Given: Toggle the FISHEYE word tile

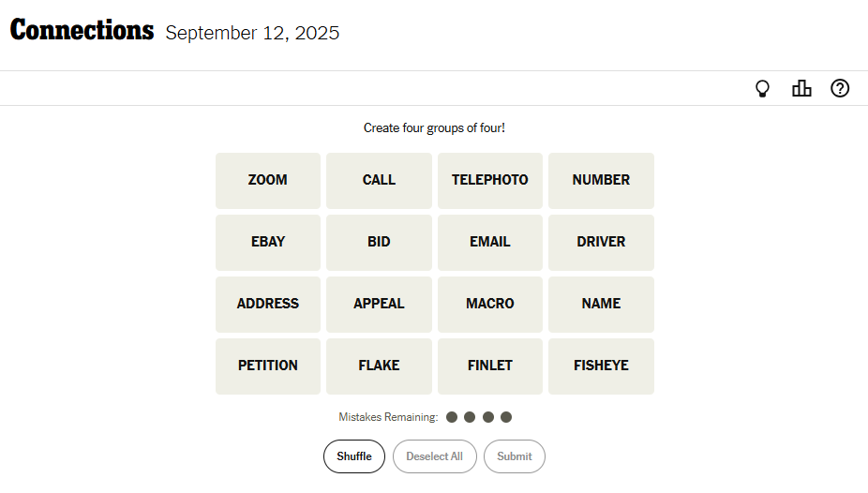Looking at the screenshot, I should click(x=601, y=366).
